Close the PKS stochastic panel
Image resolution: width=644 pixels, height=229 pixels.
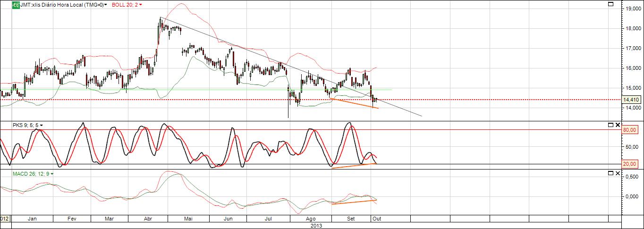(x=618, y=125)
